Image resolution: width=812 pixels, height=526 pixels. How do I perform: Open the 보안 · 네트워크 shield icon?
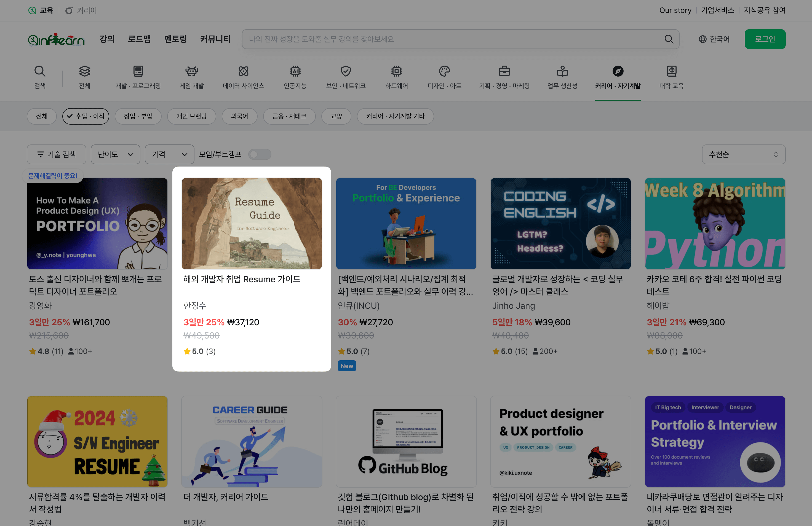346,71
